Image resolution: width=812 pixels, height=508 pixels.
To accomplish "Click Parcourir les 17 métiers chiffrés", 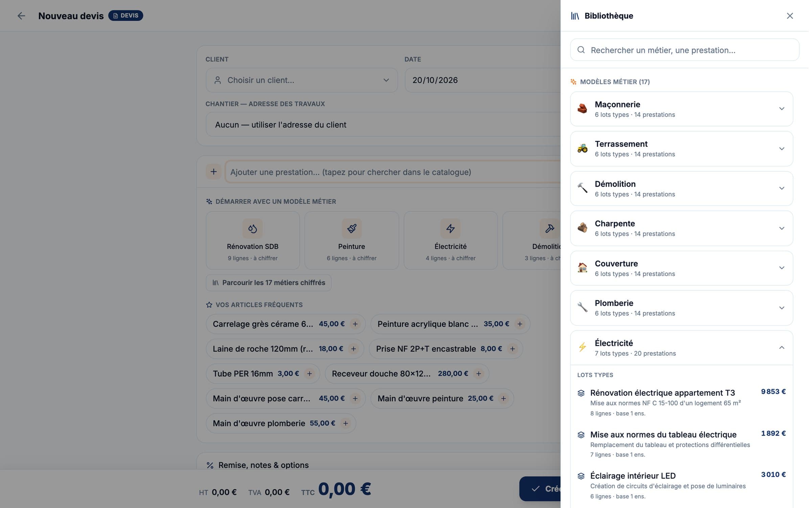I will click(x=269, y=282).
